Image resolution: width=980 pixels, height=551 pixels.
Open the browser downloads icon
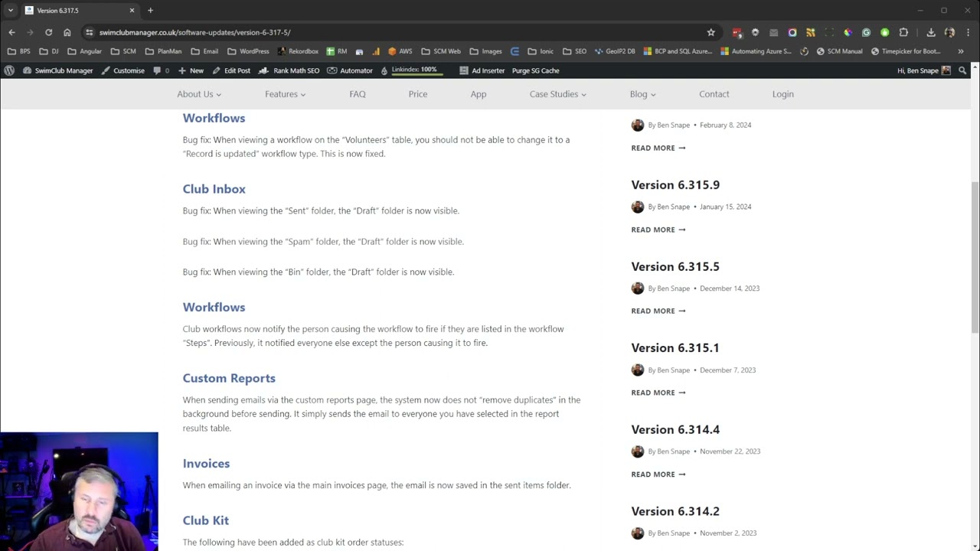[x=931, y=32]
